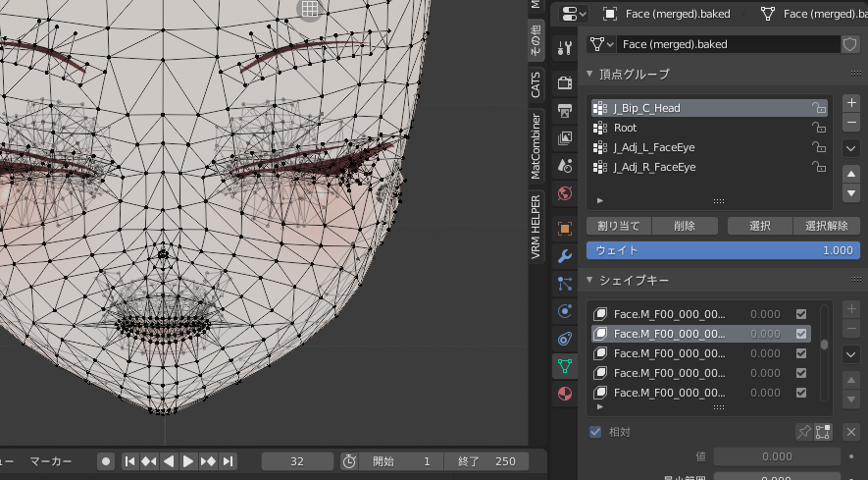The width and height of the screenshot is (868, 480).
Task: Click the 割り当て assign button
Action: click(x=619, y=226)
